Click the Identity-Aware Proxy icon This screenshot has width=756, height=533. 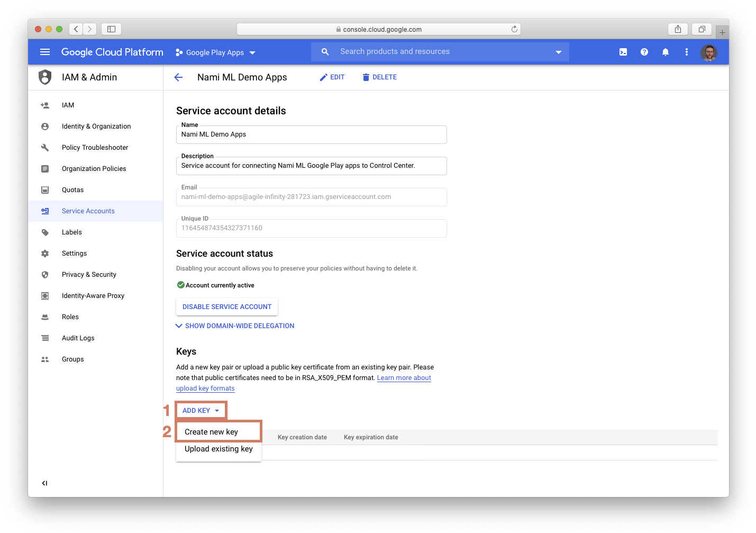pos(45,296)
